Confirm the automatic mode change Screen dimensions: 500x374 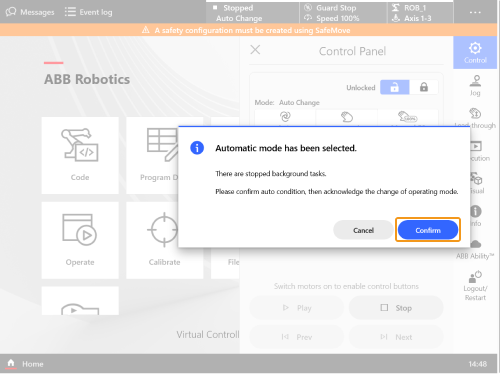tap(428, 230)
